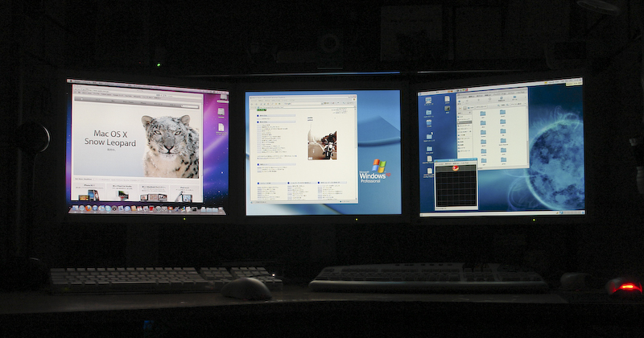Open the Computer icon on the Linux desktop
Viewport: 644px width, 338px height.
coord(428,100)
